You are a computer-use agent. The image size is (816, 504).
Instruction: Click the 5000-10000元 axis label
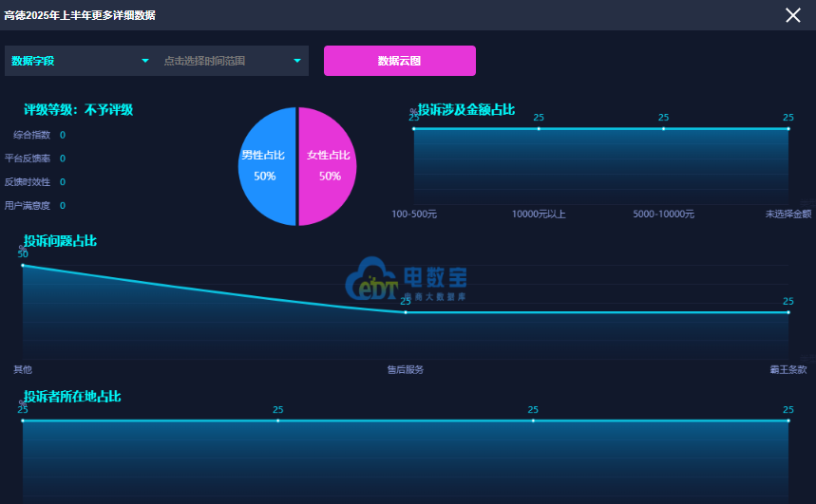coord(663,214)
